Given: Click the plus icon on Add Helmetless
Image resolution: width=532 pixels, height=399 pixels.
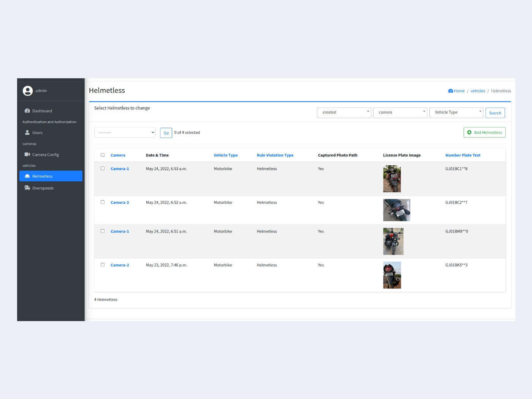Looking at the screenshot, I should (469, 132).
